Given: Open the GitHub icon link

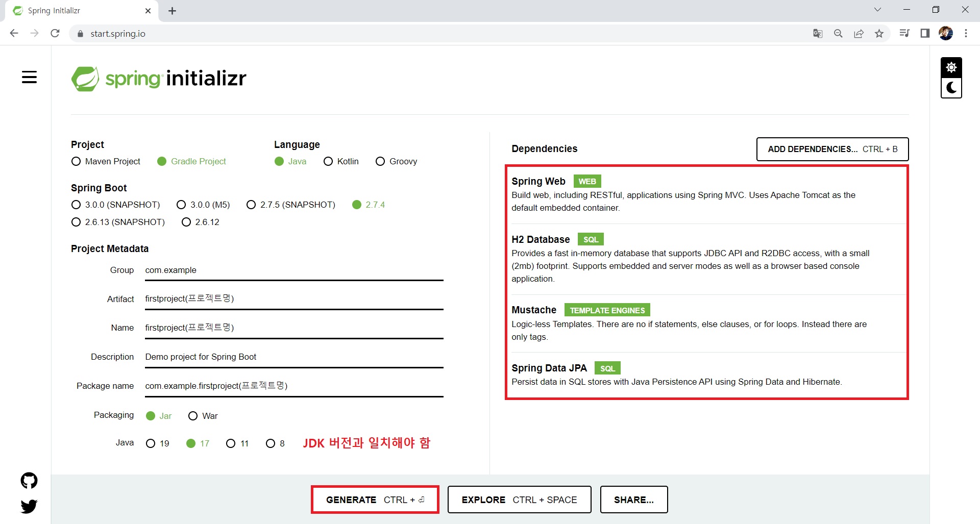Looking at the screenshot, I should [29, 480].
